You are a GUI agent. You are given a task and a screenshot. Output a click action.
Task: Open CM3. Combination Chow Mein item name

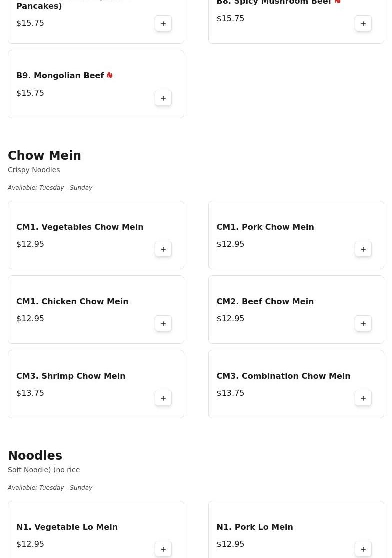(x=283, y=376)
